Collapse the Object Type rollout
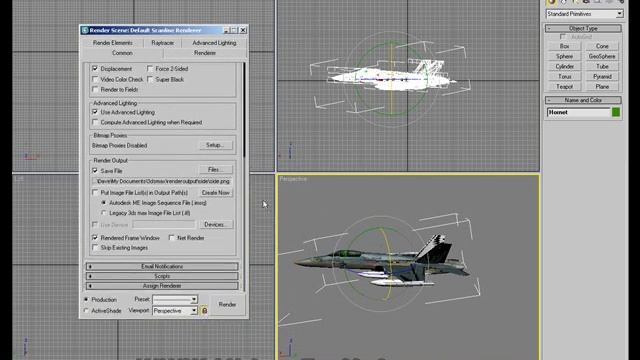The image size is (640, 360). click(583, 29)
